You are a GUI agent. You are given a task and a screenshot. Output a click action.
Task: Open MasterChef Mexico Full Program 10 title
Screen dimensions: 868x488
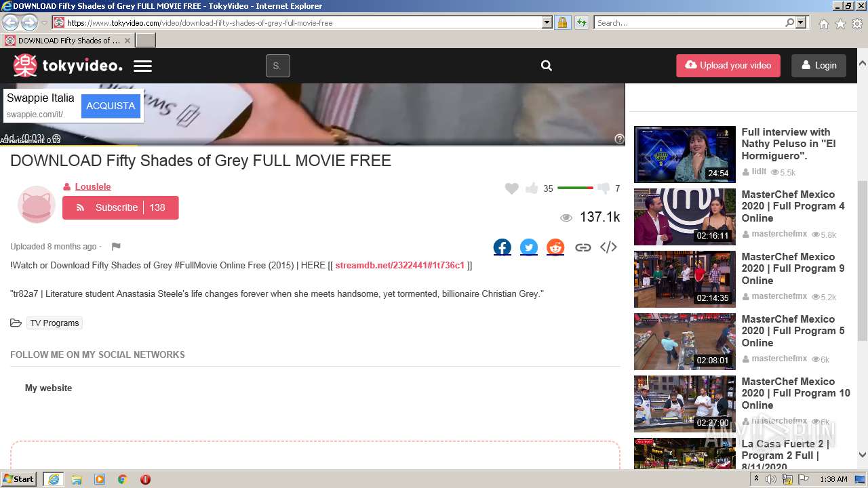(x=795, y=393)
